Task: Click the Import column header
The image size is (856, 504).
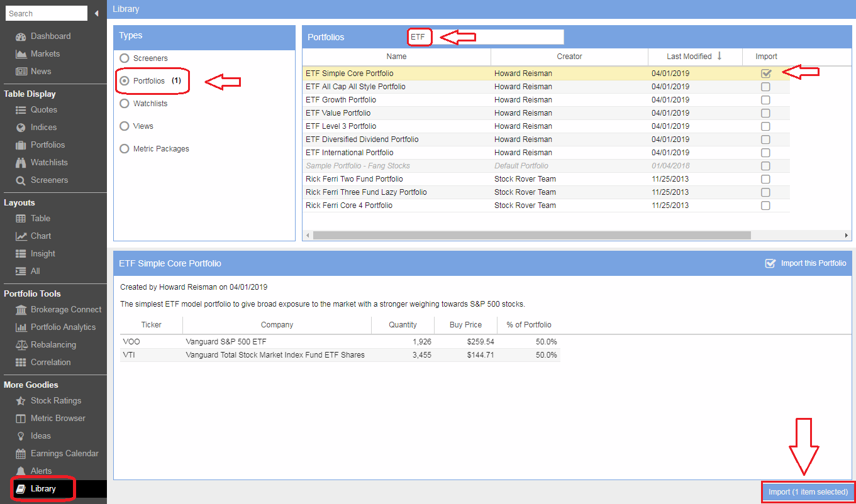Action: [x=766, y=57]
